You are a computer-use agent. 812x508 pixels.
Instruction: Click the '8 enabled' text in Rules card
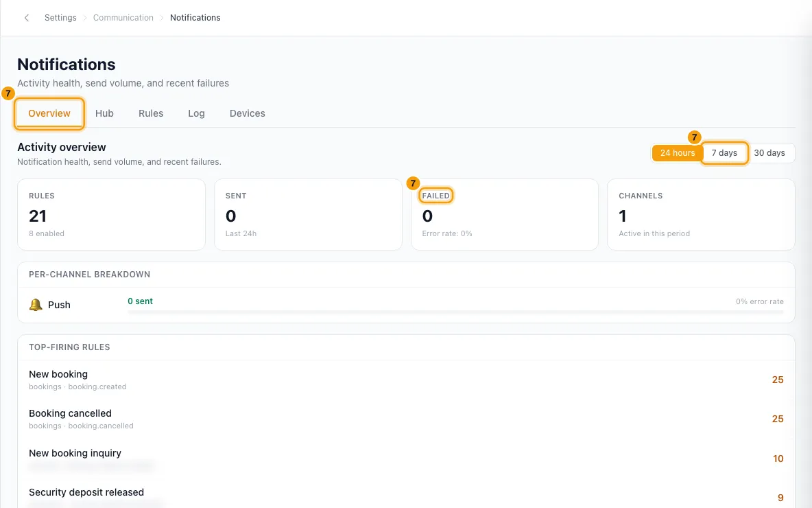pyautogui.click(x=47, y=234)
